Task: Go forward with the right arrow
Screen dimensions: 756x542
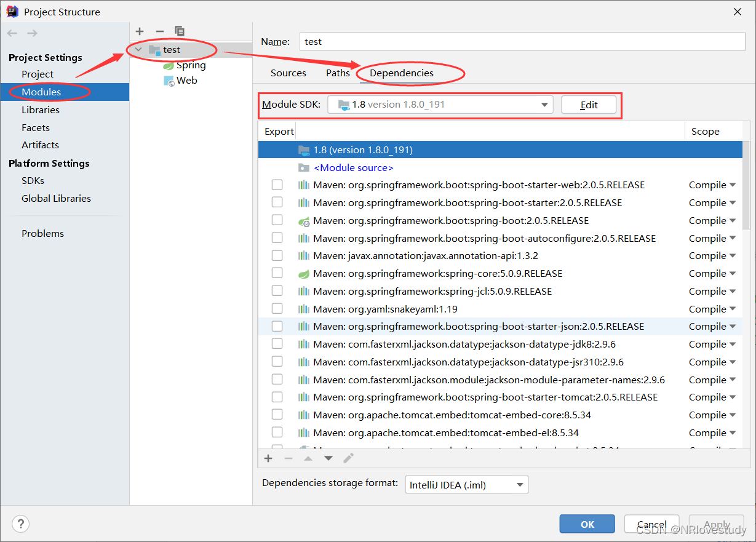Action: pyautogui.click(x=32, y=33)
